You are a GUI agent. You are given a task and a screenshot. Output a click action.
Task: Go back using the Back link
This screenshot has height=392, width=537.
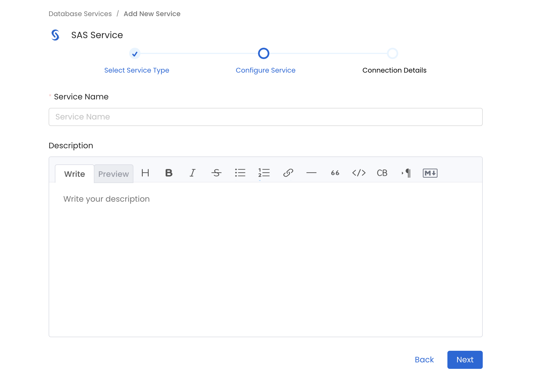click(x=424, y=360)
